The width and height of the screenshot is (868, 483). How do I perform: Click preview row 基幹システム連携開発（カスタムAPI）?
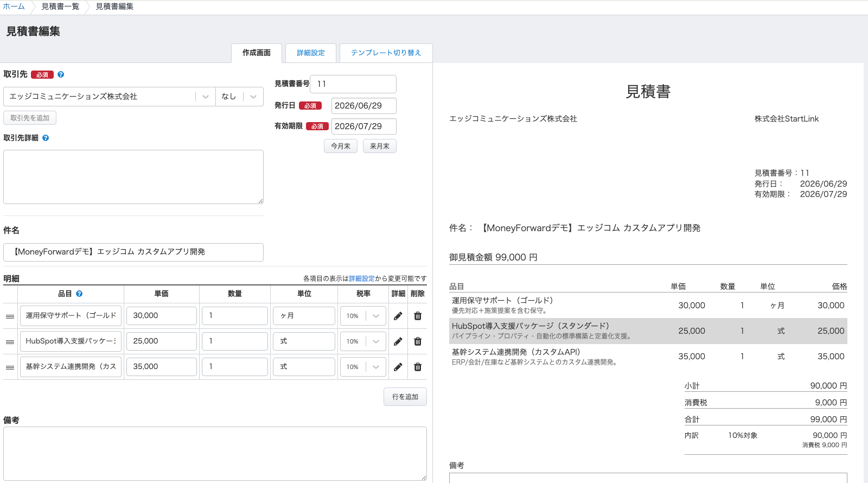(x=648, y=357)
